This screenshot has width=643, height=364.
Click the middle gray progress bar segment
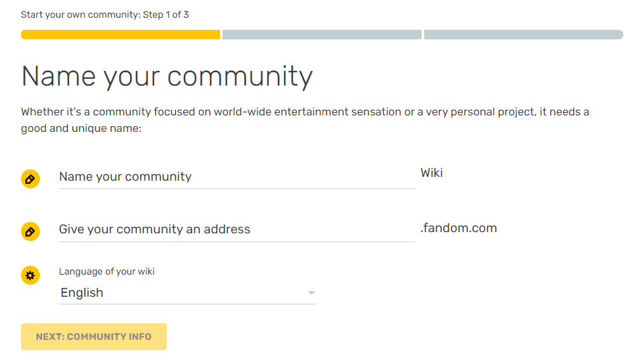tap(321, 35)
